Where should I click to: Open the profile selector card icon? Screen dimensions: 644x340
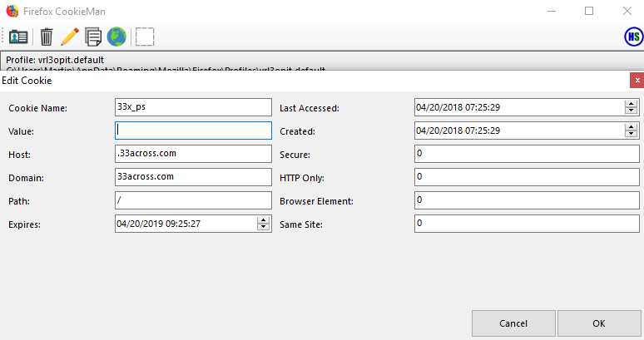pos(18,37)
